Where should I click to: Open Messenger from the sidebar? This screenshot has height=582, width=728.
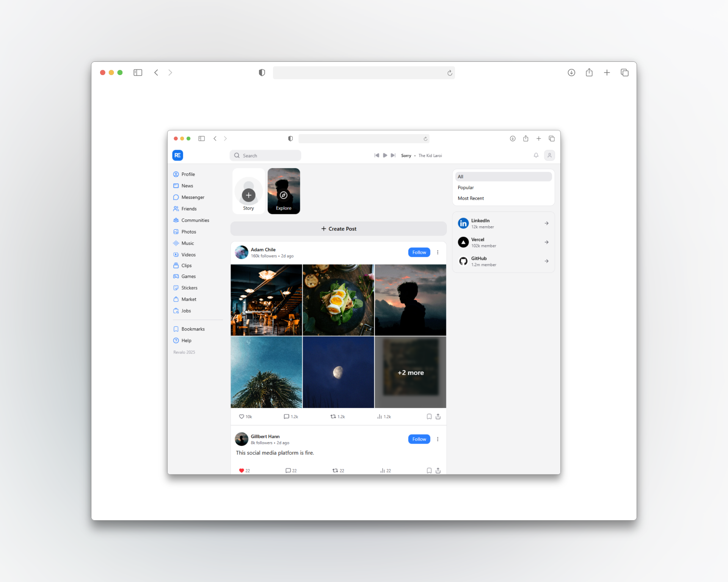[x=193, y=197]
